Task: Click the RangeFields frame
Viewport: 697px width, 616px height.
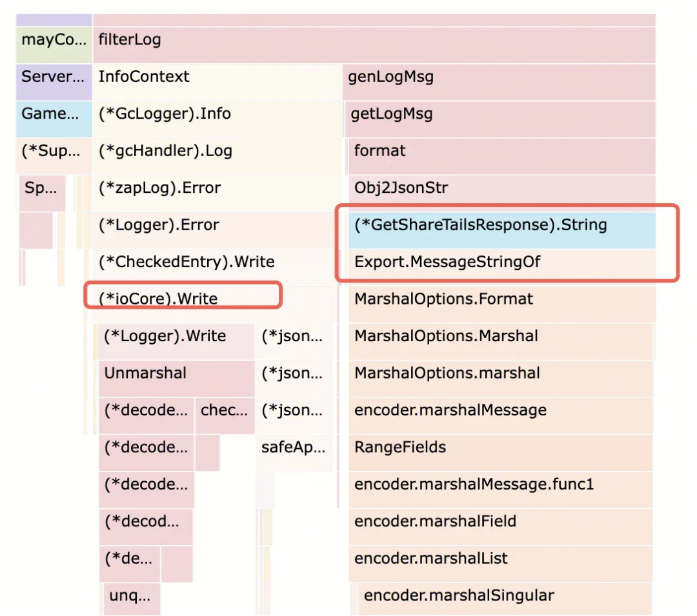Action: tap(502, 448)
